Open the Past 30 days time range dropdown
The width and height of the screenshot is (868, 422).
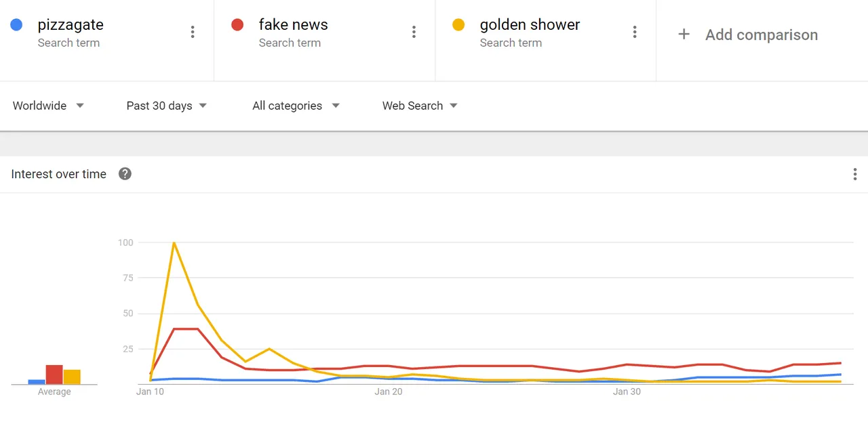pyautogui.click(x=167, y=106)
